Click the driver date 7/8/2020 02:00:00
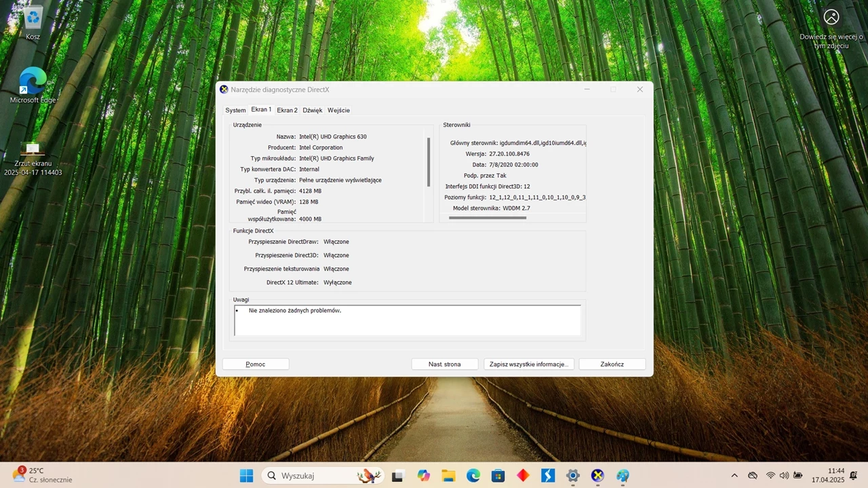 (513, 164)
